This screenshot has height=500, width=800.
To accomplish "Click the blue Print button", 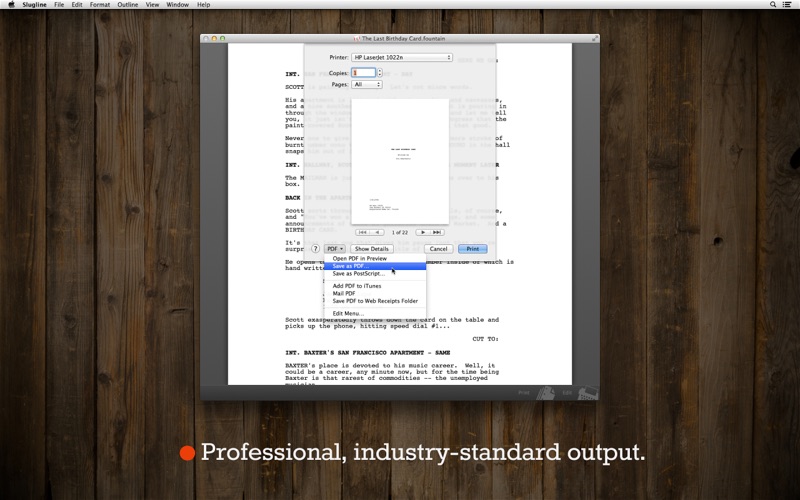I will click(x=472, y=249).
